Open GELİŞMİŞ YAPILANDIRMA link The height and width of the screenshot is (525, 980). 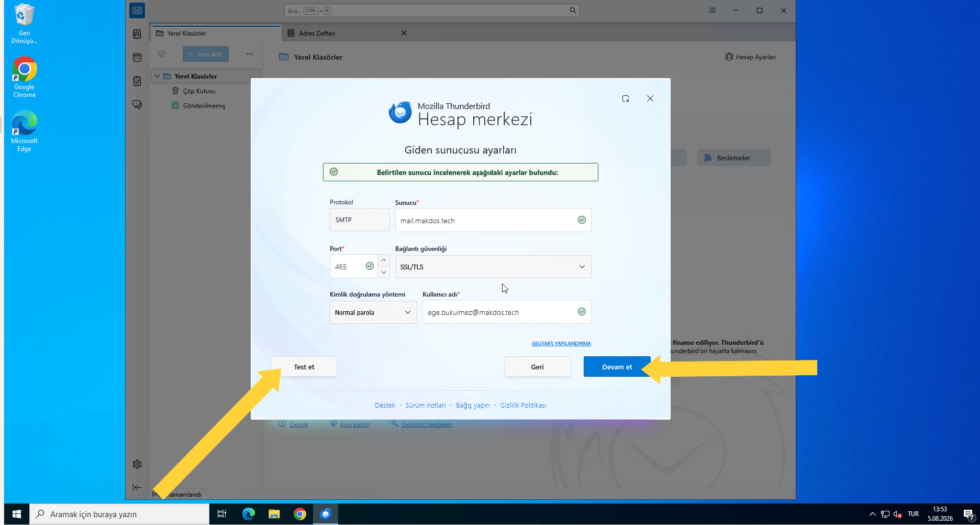click(561, 344)
